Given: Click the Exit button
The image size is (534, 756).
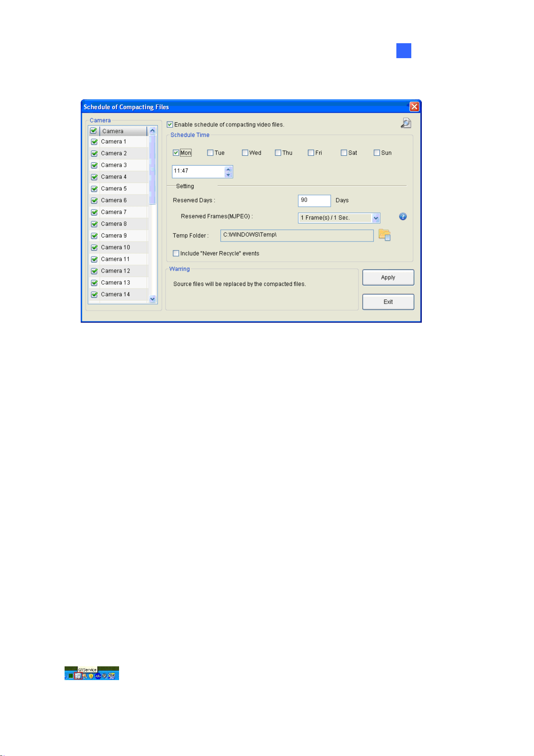Looking at the screenshot, I should pyautogui.click(x=388, y=302).
